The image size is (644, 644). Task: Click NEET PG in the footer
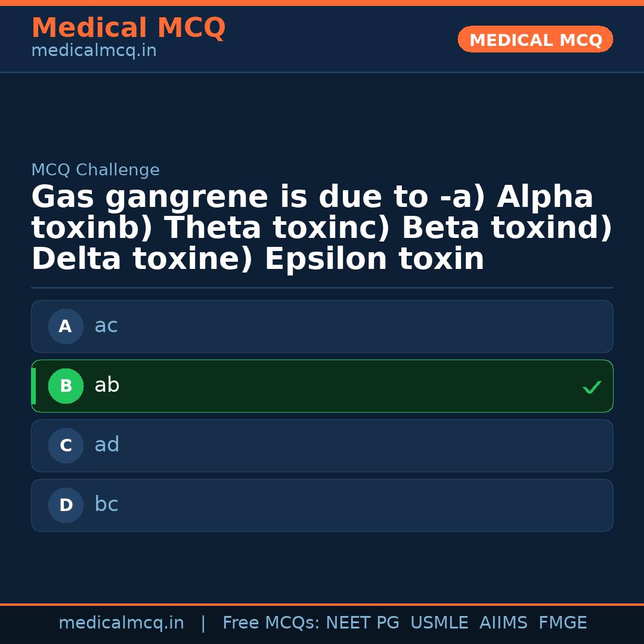click(363, 623)
